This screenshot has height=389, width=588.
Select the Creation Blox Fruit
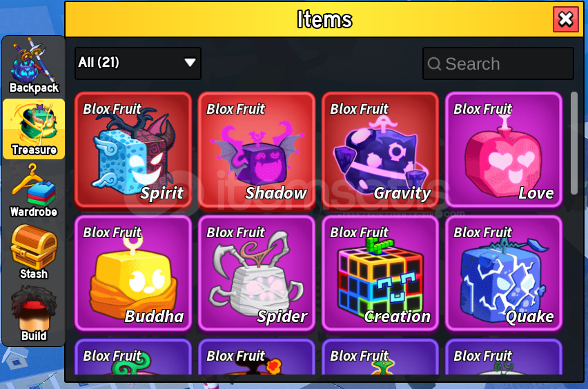pos(380,273)
